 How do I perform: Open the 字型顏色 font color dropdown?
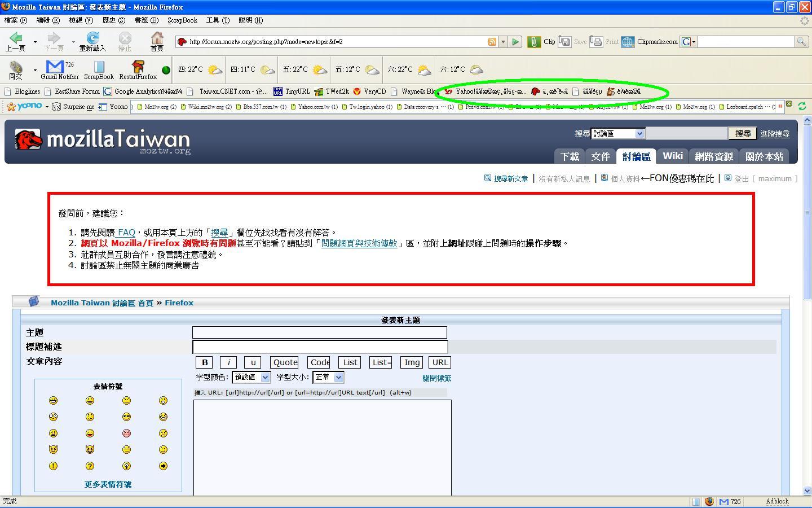pyautogui.click(x=251, y=377)
